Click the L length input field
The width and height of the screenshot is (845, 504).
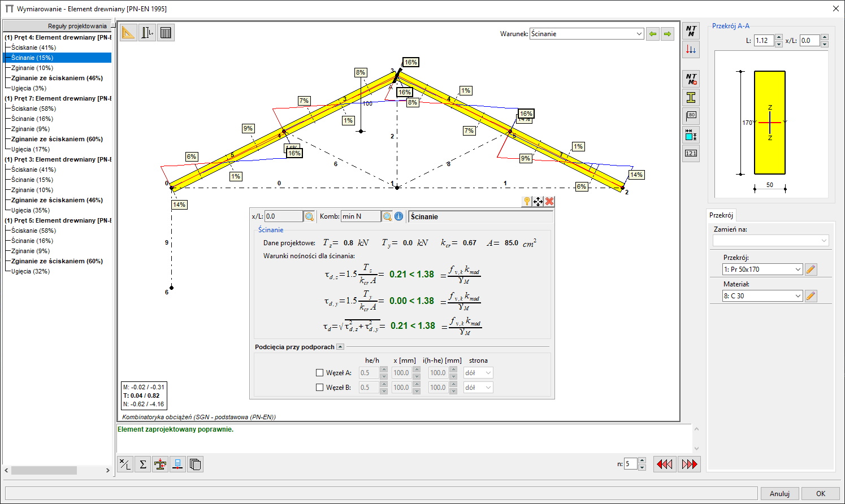[764, 41]
